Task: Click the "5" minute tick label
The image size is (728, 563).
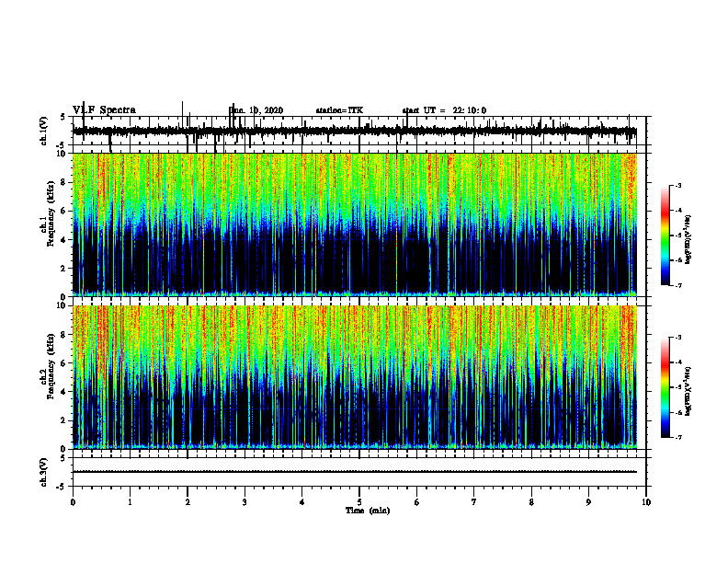Action: pos(359,502)
